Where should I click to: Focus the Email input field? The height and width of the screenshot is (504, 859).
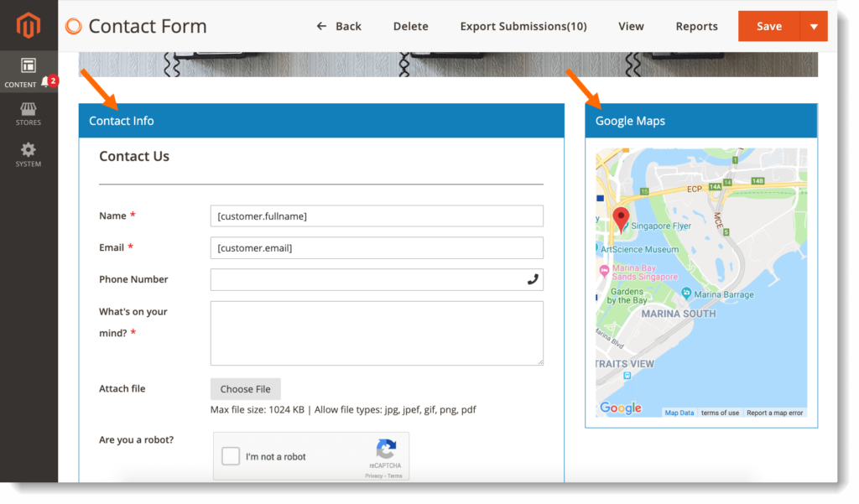pos(377,247)
